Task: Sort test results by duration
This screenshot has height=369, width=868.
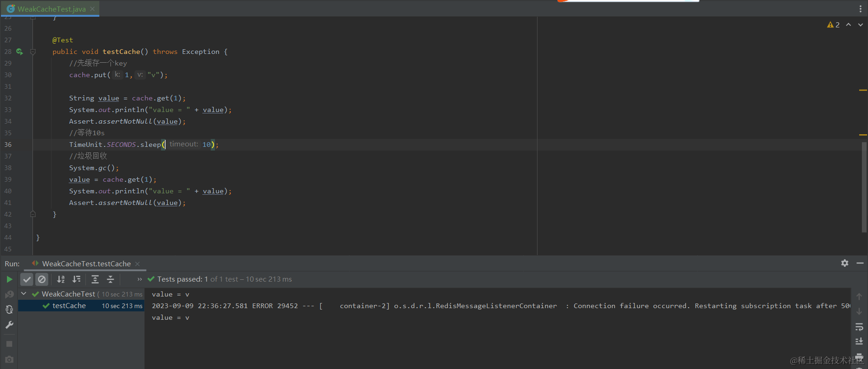Action: tap(77, 279)
